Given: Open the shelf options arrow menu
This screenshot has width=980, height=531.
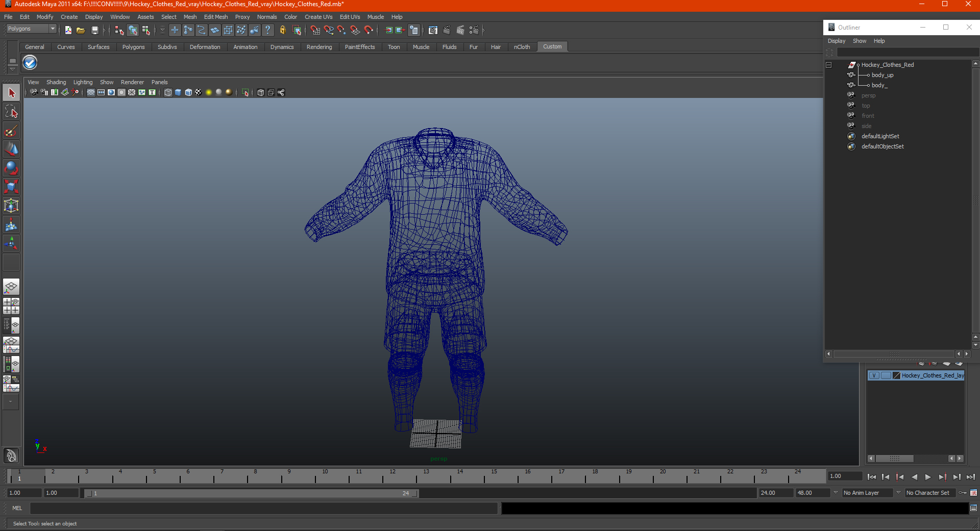Looking at the screenshot, I should [x=12, y=69].
